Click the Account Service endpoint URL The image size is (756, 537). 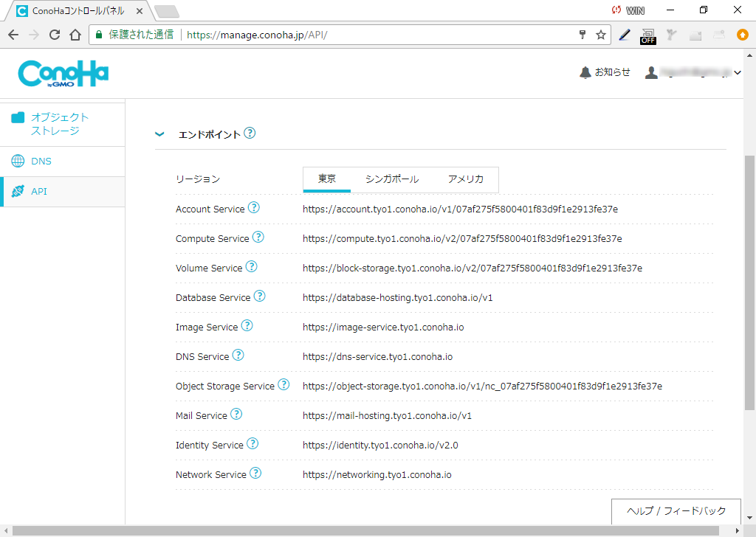(x=461, y=209)
